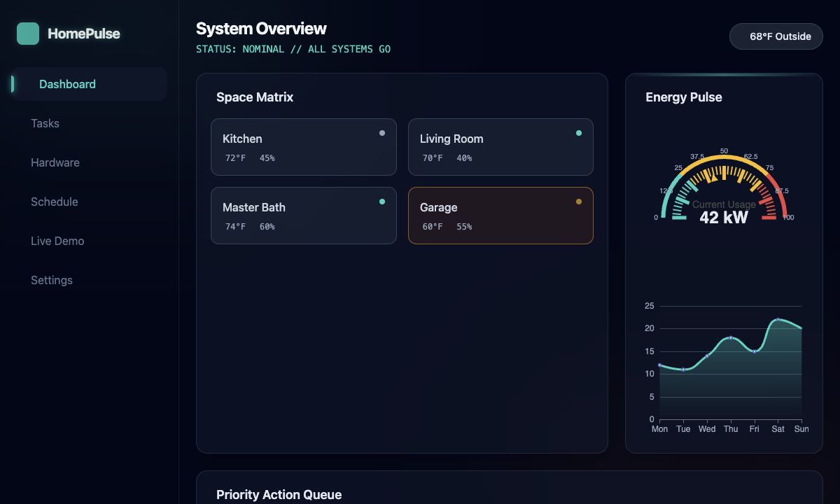Click the Kitchen 45% humidity value
The width and height of the screenshot is (840, 504).
tap(267, 158)
